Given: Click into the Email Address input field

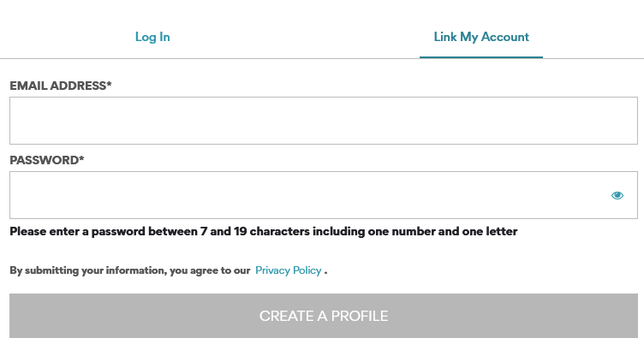Looking at the screenshot, I should pyautogui.click(x=323, y=121).
